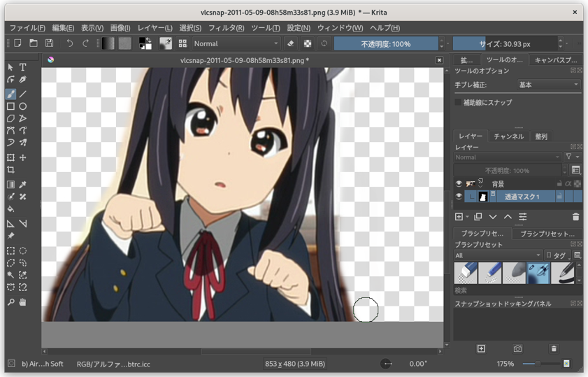The height and width of the screenshot is (377, 588).
Task: Hide the 背景 layer with eye icon
Action: (x=459, y=184)
